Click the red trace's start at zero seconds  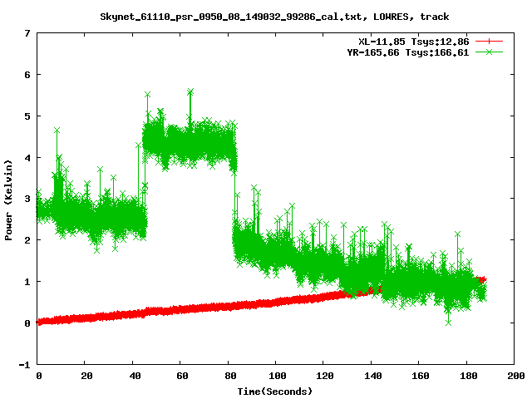pos(39,322)
